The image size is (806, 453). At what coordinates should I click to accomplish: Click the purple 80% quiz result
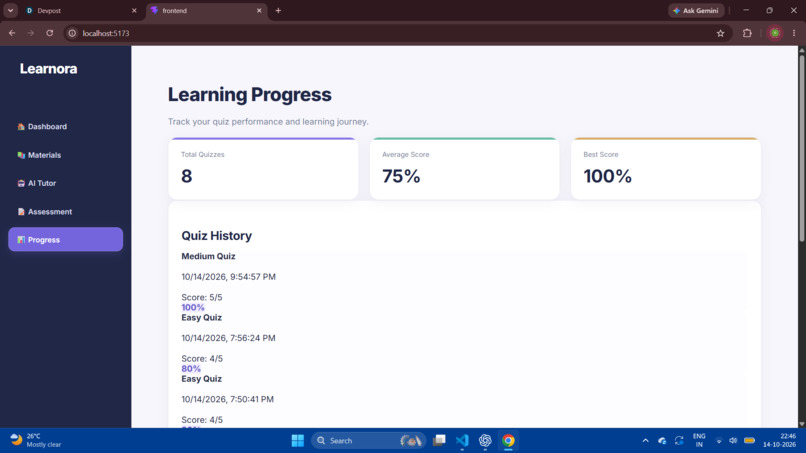191,369
